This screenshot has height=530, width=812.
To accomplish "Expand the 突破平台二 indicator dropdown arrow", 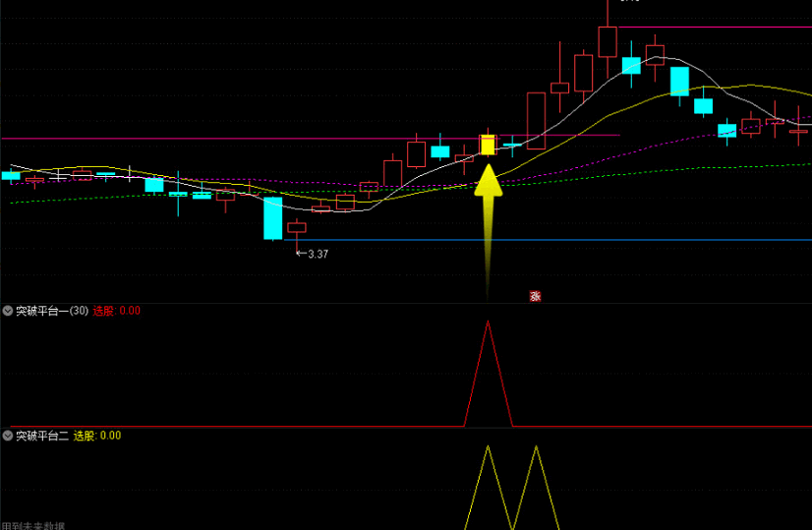I will point(7,436).
